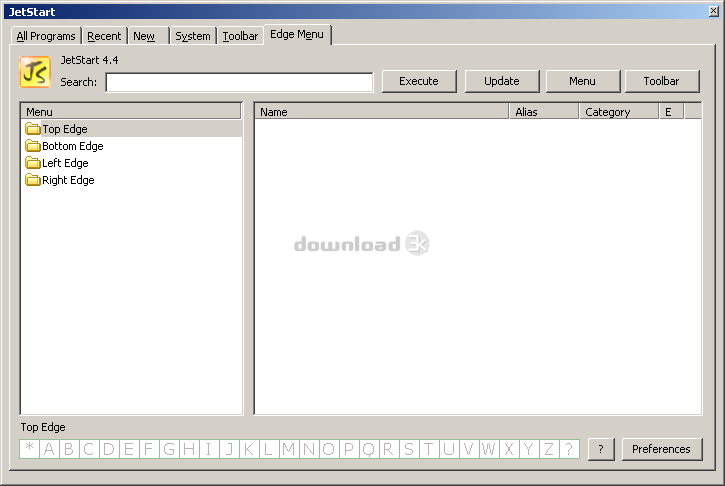
Task: Click the Update button
Action: [502, 81]
